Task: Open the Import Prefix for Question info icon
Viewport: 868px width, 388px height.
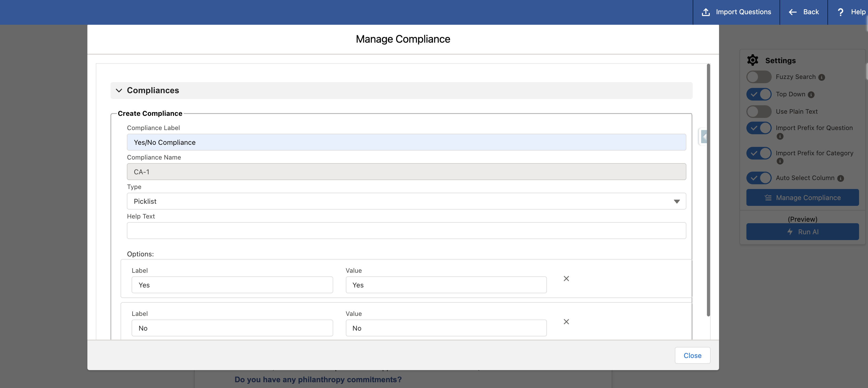Action: click(x=780, y=136)
